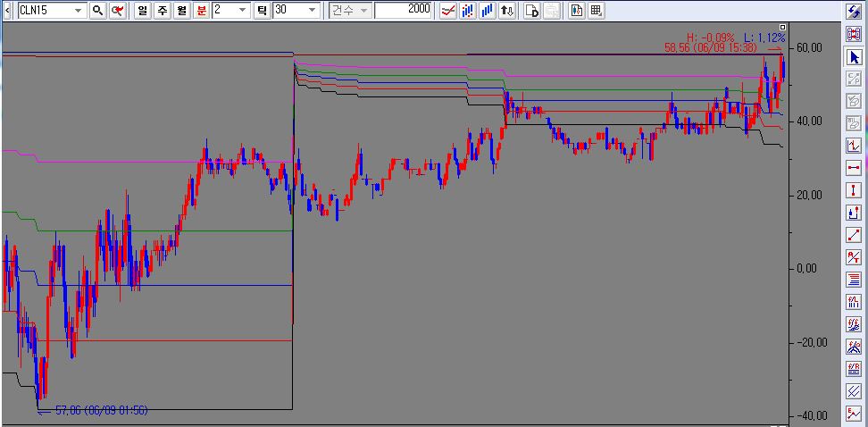Pick the horizontal line drawing tool

853,168
